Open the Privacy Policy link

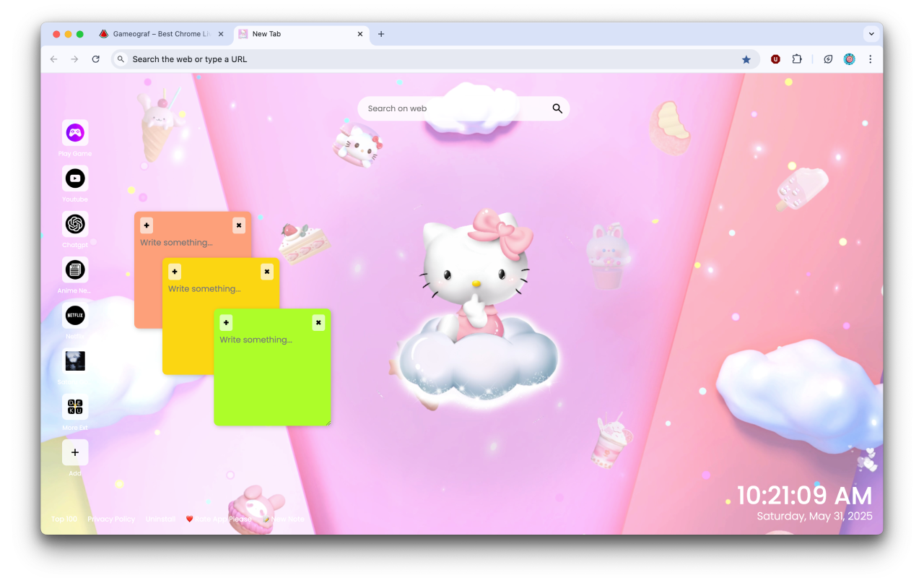[x=111, y=519]
